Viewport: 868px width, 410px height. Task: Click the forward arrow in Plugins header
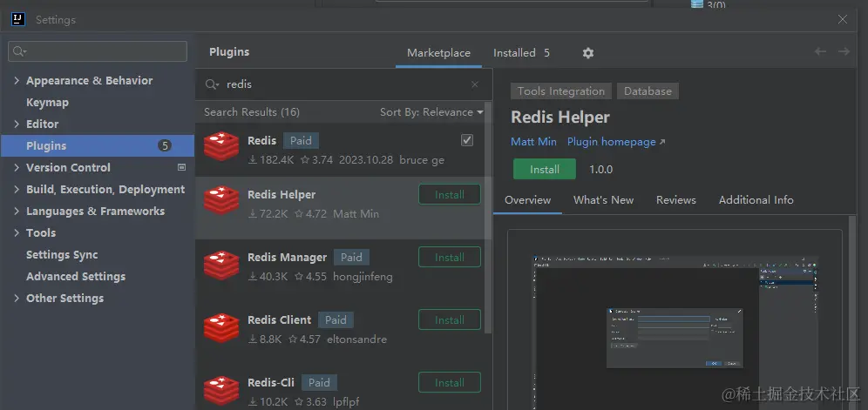(844, 51)
